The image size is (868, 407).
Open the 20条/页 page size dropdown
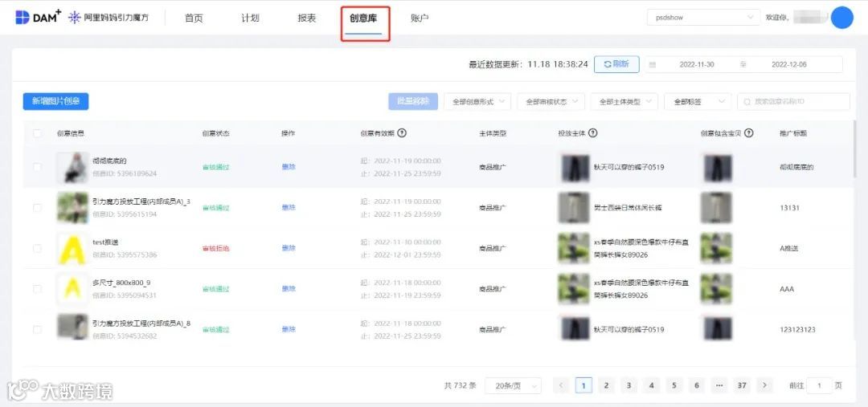pos(513,385)
